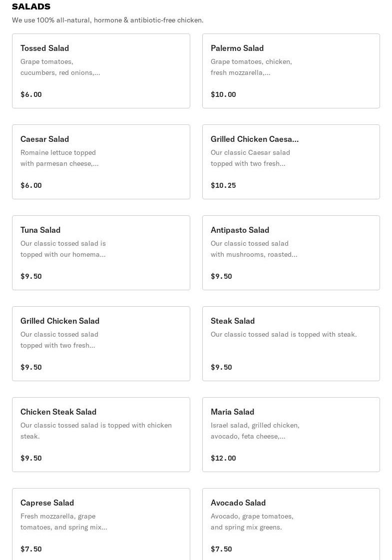The image size is (392, 560).
Task: Open the Grilled Chicken Salad item
Action: pos(101,344)
